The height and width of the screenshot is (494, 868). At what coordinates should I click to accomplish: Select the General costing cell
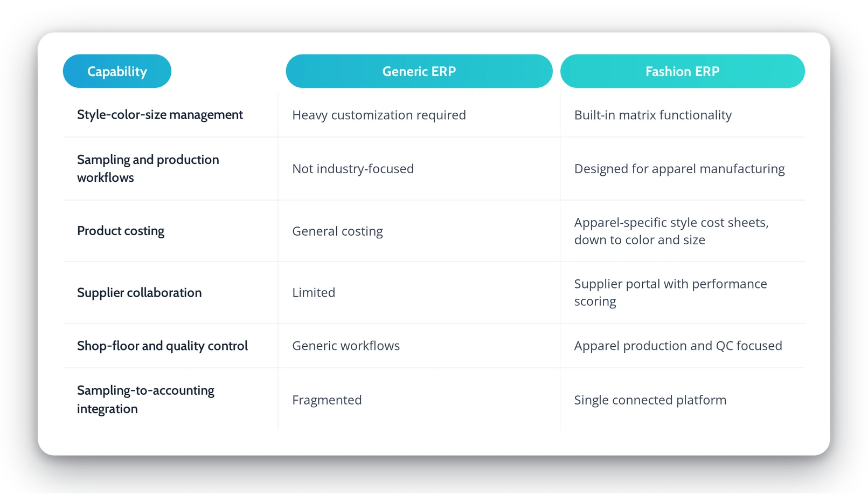(337, 231)
